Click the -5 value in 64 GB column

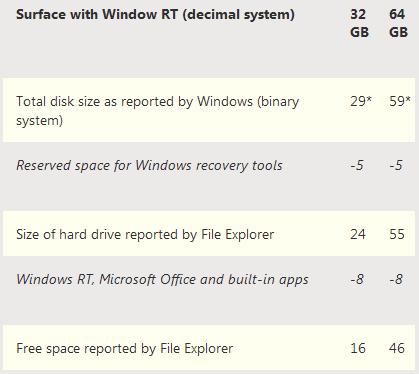click(396, 166)
